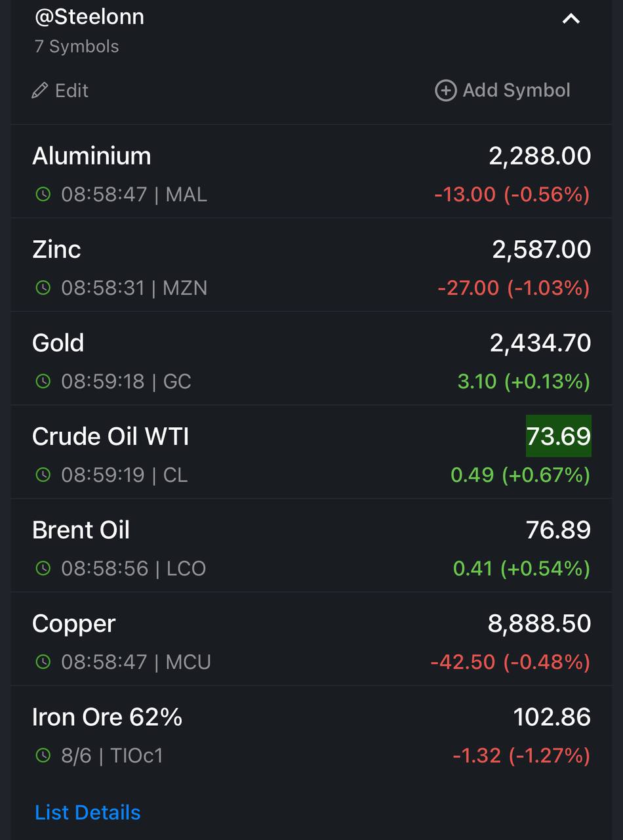Image resolution: width=623 pixels, height=840 pixels.
Task: Click the clock icon under Copper
Action: click(43, 661)
